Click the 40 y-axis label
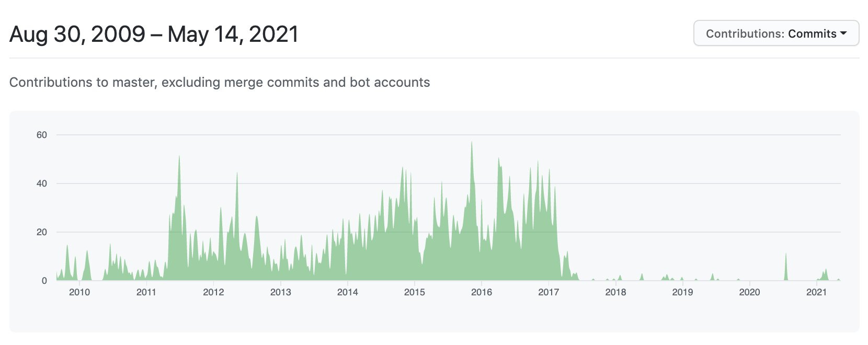Viewport: 868px width, 345px height. [42, 183]
